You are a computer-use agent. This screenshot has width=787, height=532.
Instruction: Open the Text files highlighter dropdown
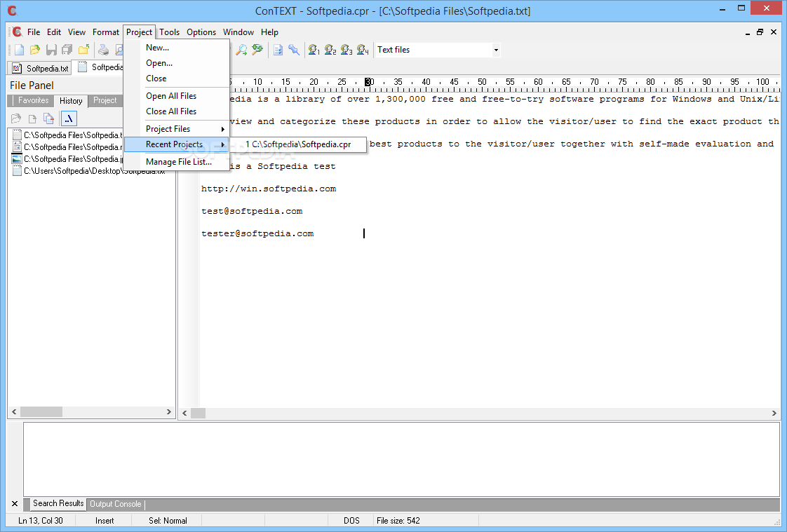click(x=496, y=50)
